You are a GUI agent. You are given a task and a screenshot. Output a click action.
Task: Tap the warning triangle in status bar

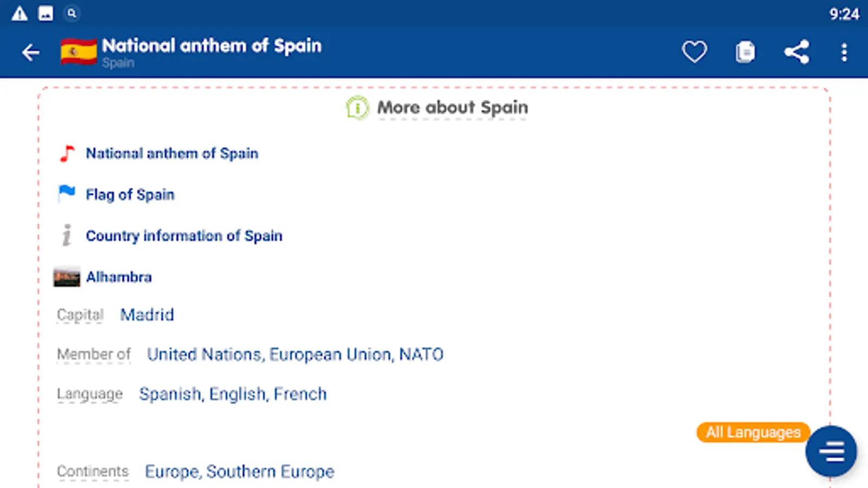[20, 14]
